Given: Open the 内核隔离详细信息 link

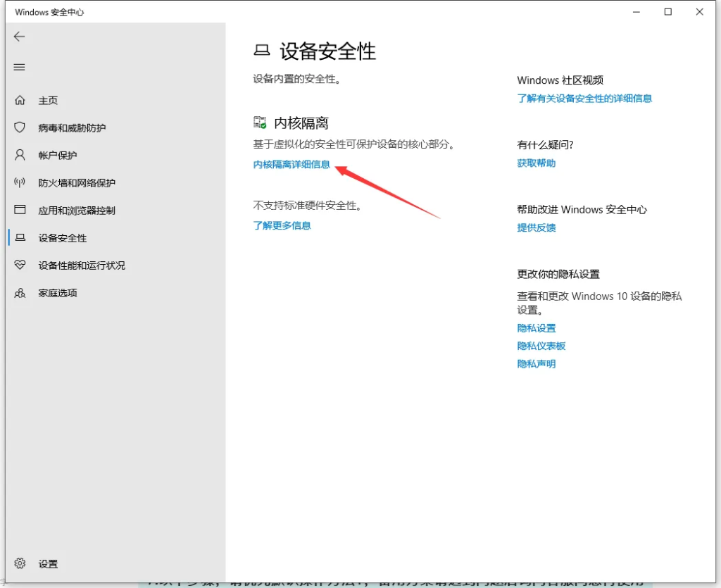Looking at the screenshot, I should (291, 164).
